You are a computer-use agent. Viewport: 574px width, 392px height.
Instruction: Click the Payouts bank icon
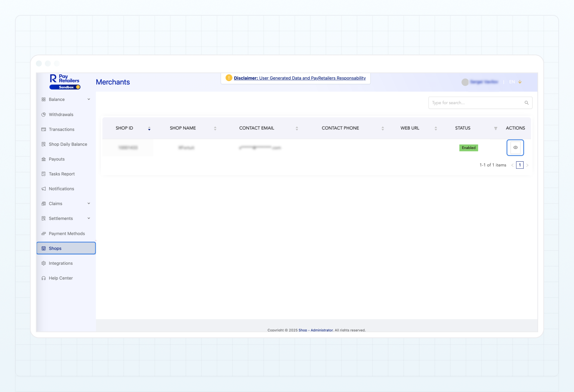coord(44,159)
